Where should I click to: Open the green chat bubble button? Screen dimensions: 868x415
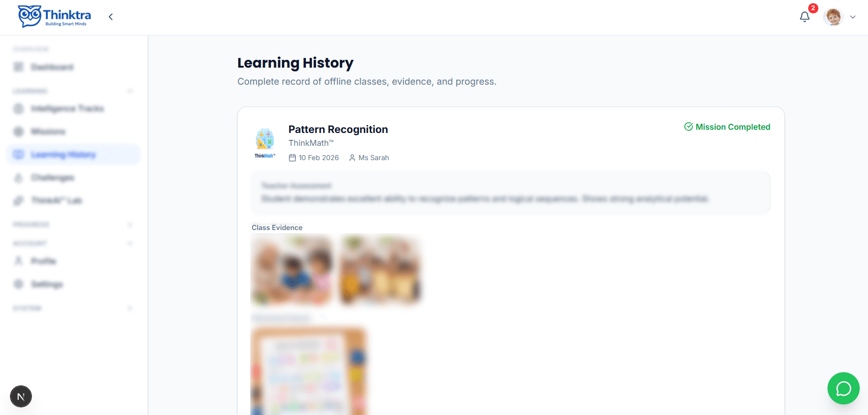pyautogui.click(x=843, y=388)
